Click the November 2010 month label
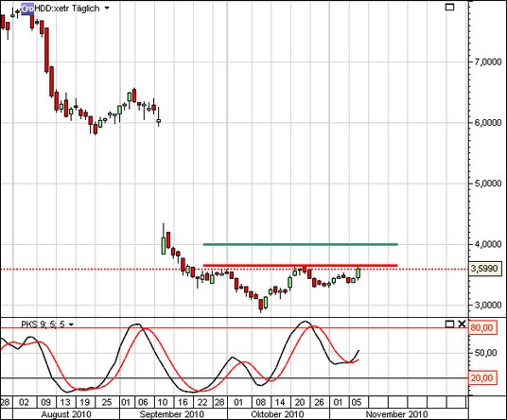The width and height of the screenshot is (507, 420). [396, 414]
